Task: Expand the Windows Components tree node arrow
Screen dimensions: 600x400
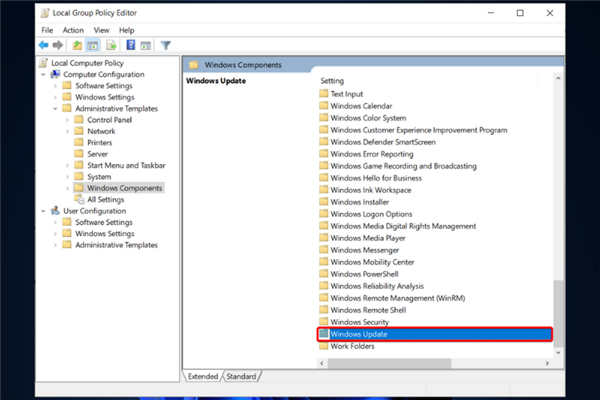Action: coord(67,188)
